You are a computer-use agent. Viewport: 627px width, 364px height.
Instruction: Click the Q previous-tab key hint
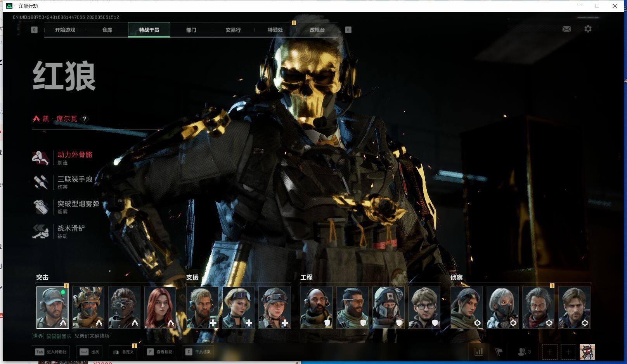coord(35,30)
